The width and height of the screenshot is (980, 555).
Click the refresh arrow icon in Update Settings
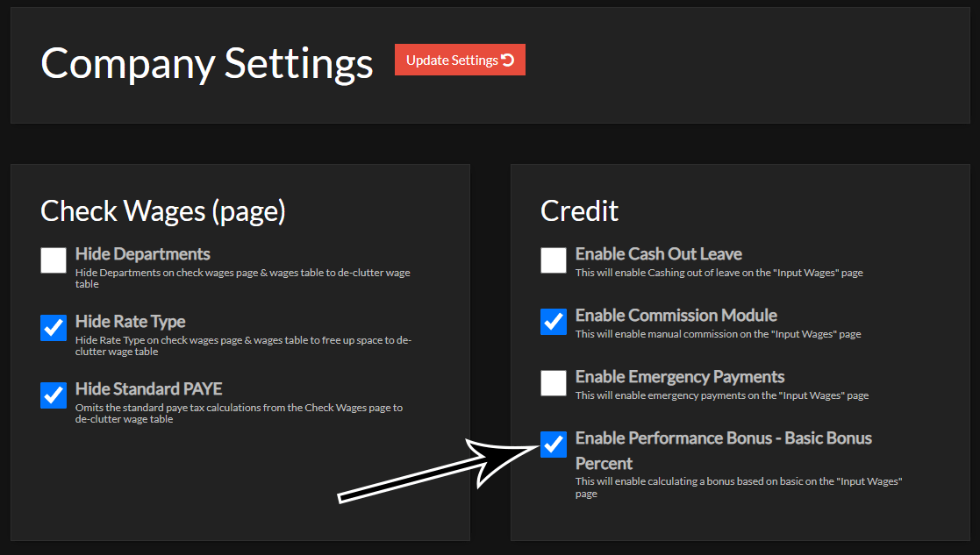tap(507, 60)
